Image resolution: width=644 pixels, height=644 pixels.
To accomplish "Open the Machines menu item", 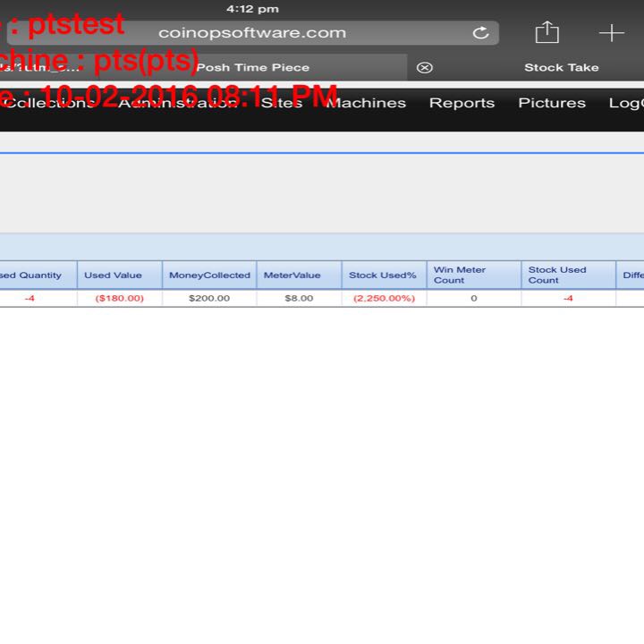I will 366,103.
